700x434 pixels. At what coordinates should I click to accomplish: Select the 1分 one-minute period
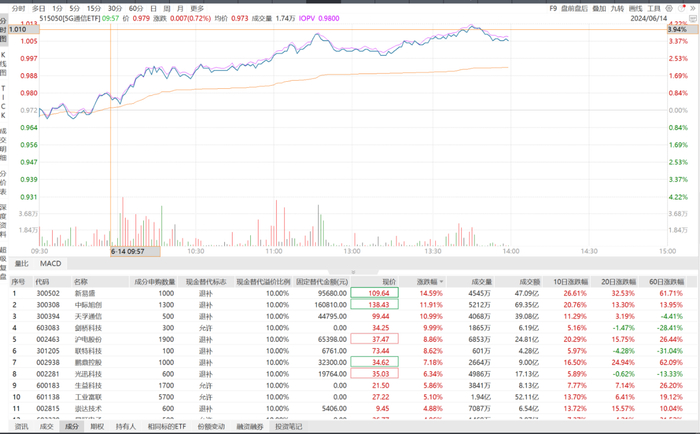[57, 8]
